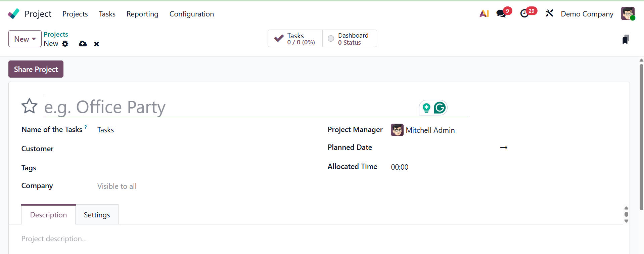Open the conversations message icon

501,14
